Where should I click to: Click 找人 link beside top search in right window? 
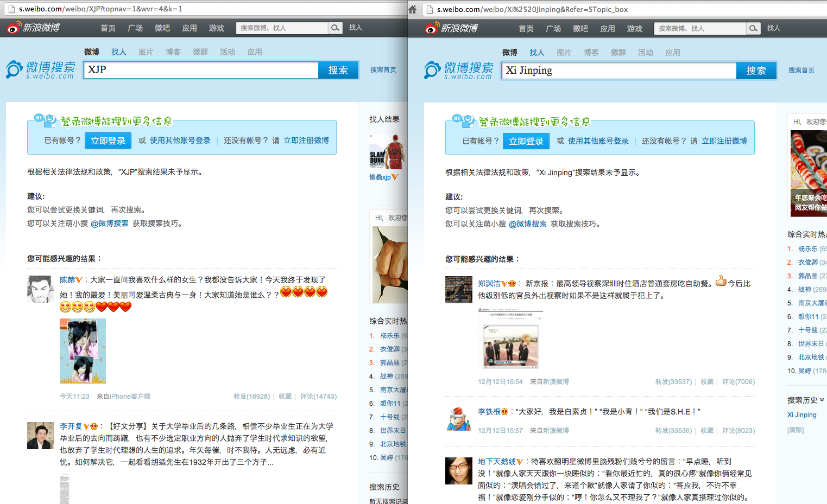774,28
